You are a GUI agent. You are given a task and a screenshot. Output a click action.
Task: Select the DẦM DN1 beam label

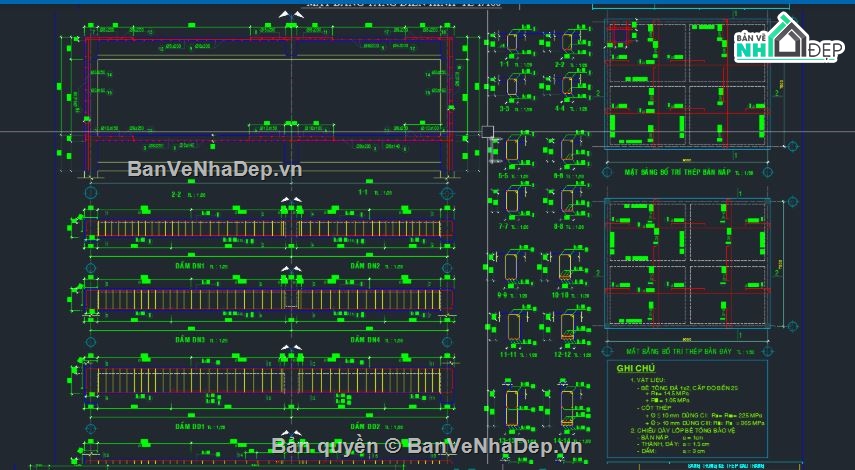(x=190, y=266)
